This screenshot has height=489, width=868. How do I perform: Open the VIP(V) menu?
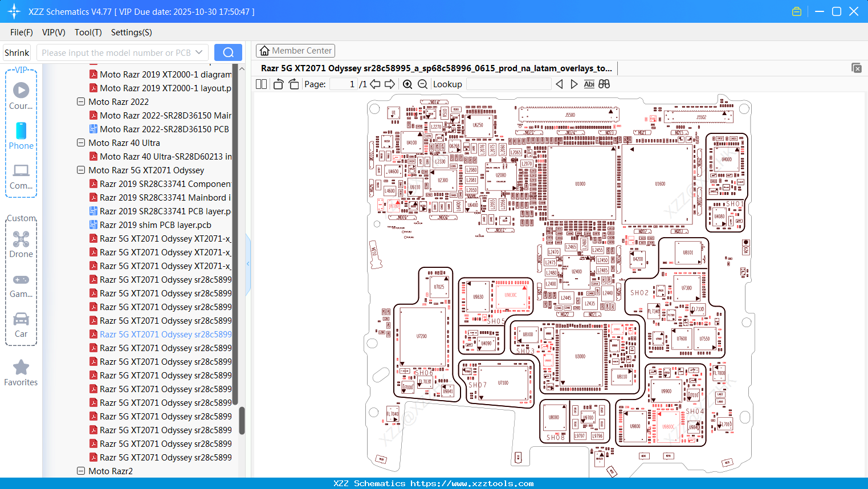click(54, 32)
